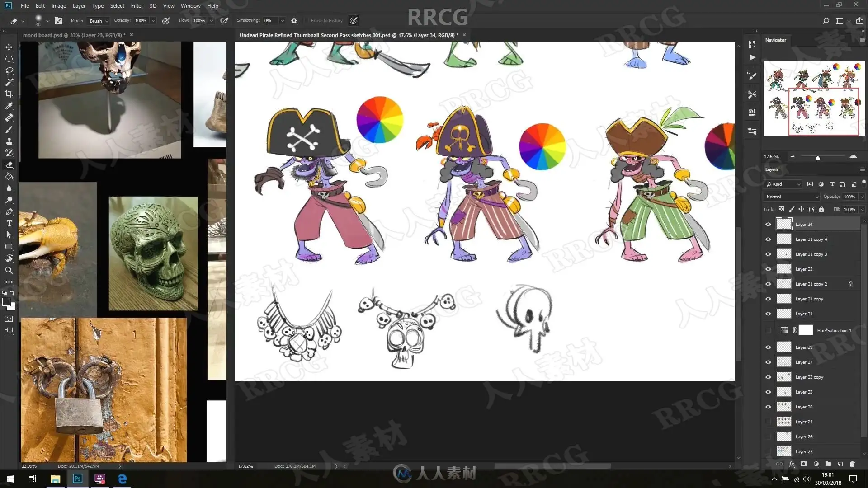
Task: Add layer style fx button
Action: click(792, 464)
